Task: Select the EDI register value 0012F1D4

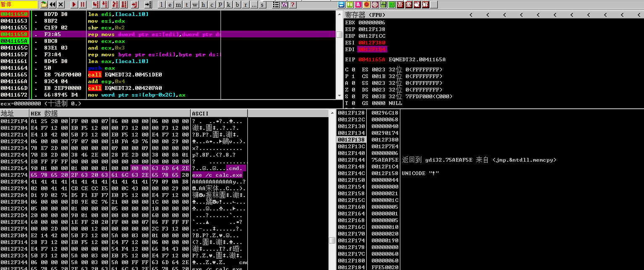Action: (x=372, y=50)
